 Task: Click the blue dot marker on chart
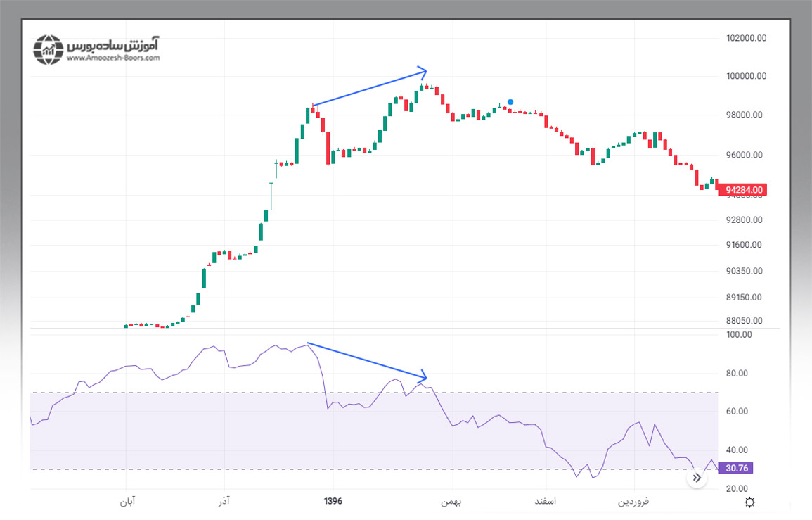pyautogui.click(x=510, y=102)
